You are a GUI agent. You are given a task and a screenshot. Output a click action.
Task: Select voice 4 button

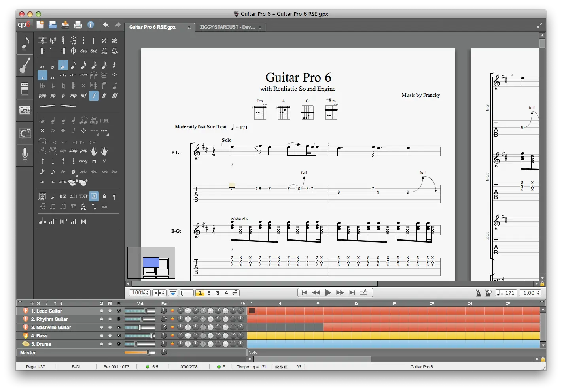click(226, 293)
